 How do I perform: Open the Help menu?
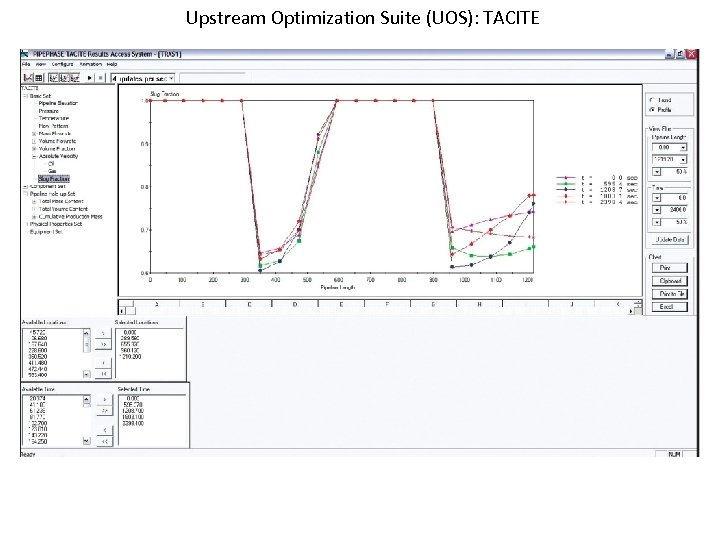pyautogui.click(x=112, y=64)
